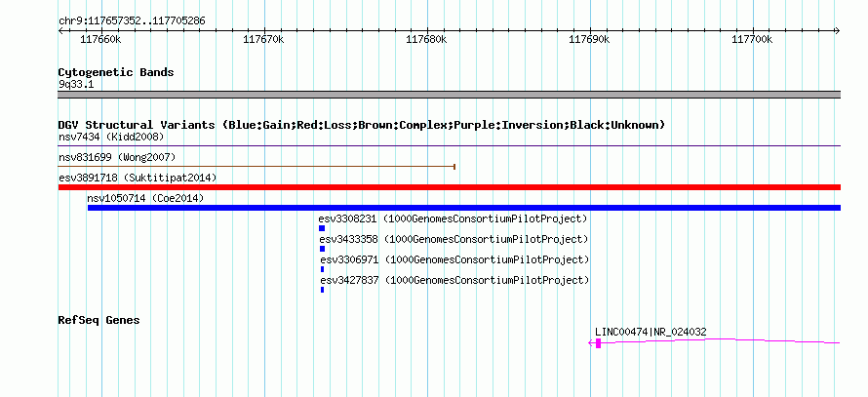Click the 117690k ruler tick label

(589, 39)
